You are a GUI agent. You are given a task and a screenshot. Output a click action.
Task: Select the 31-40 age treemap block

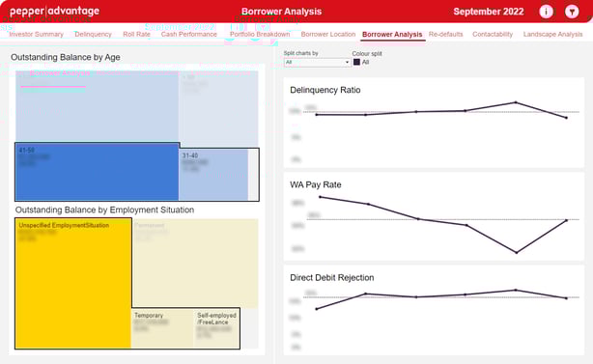(x=213, y=174)
